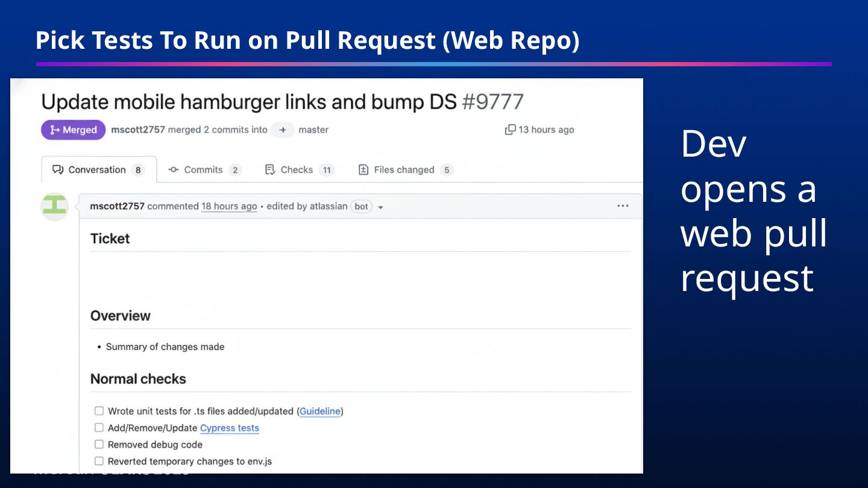The height and width of the screenshot is (488, 868).
Task: Switch to the Commits tab
Action: click(204, 170)
